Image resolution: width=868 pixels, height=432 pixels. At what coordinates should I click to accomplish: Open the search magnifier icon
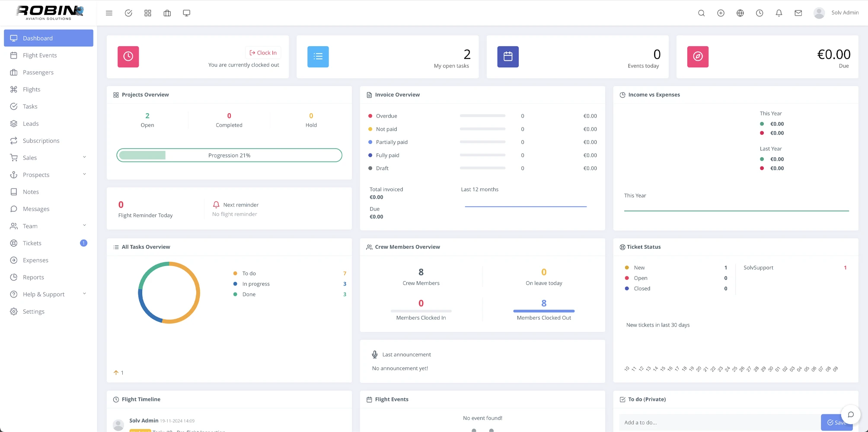click(701, 13)
